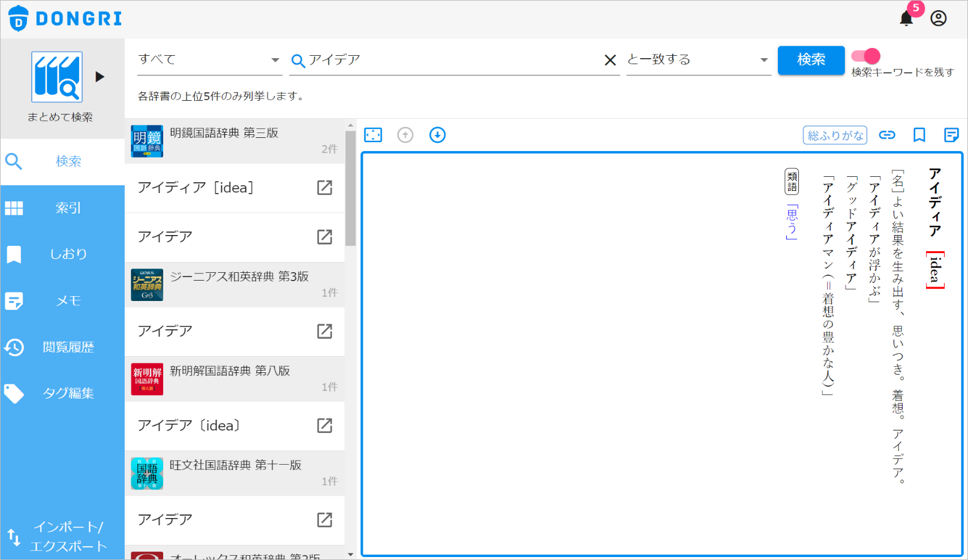Open the しおり sidebar item
The image size is (968, 560).
coord(62,254)
